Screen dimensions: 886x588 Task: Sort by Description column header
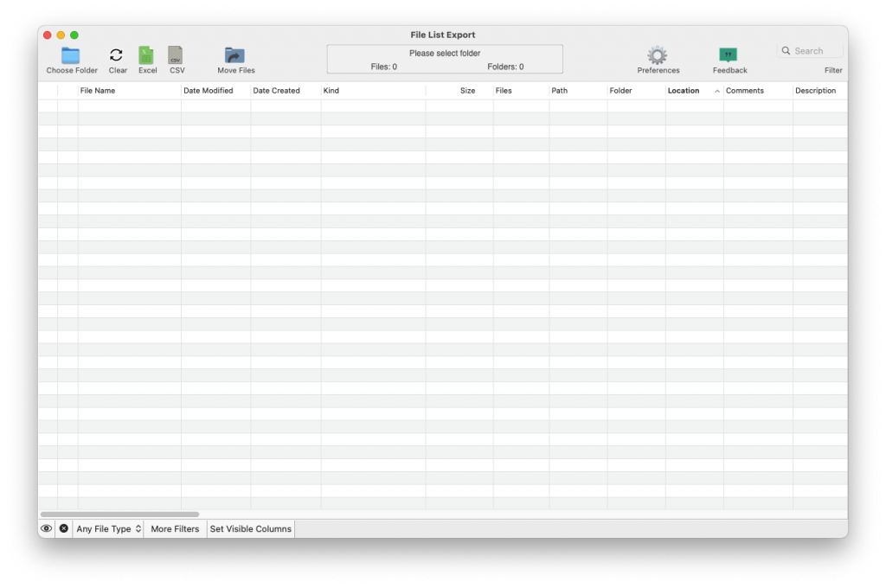(820, 91)
